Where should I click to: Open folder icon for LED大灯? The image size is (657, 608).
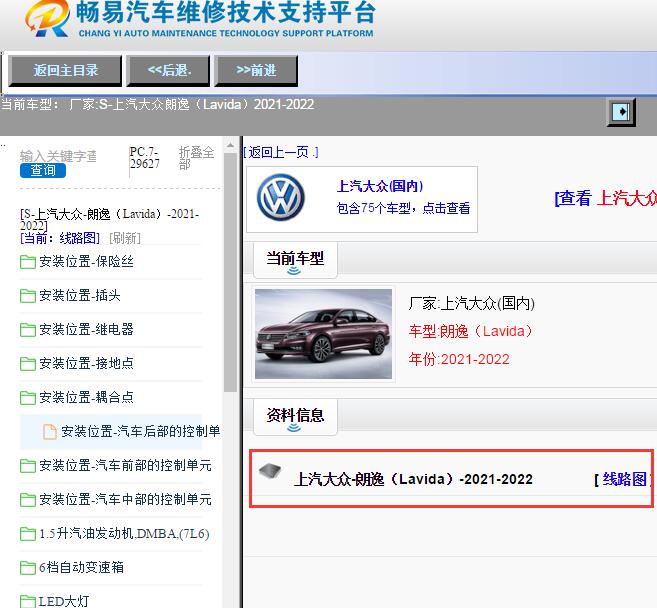28,602
